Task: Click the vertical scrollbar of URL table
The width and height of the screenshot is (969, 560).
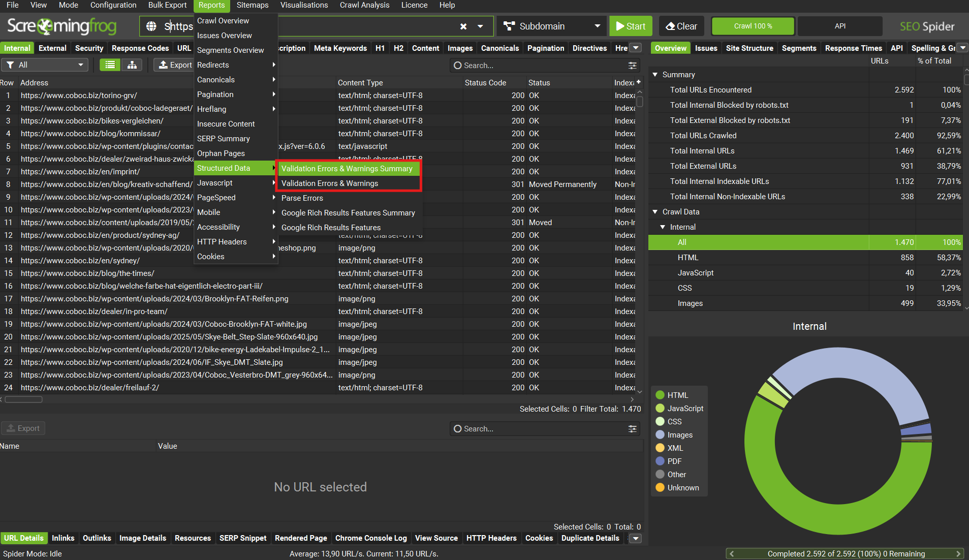Action: coord(640,102)
